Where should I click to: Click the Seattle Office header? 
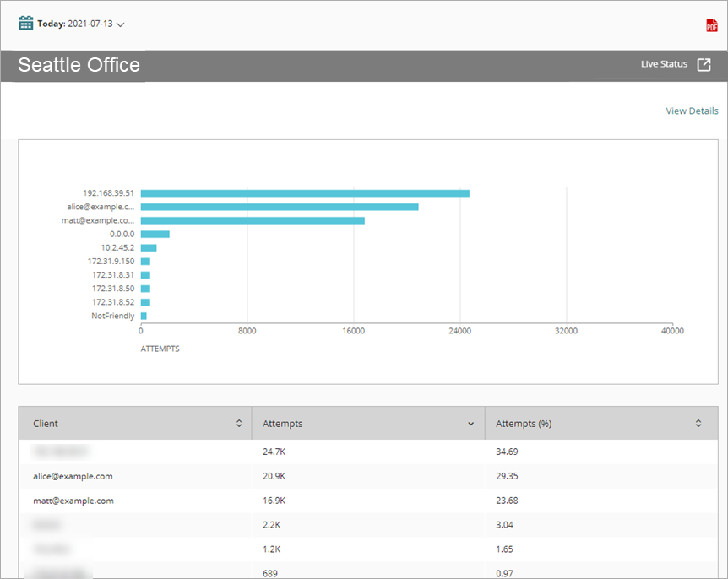[79, 64]
